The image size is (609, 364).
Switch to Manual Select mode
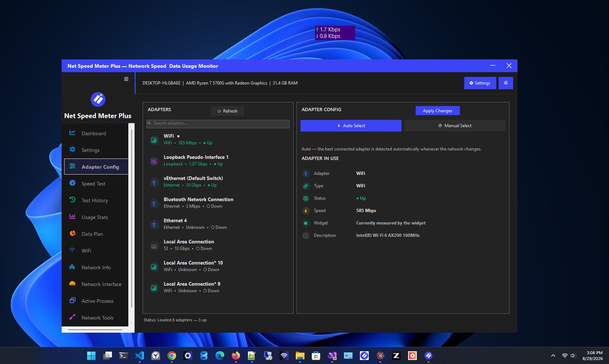click(455, 126)
